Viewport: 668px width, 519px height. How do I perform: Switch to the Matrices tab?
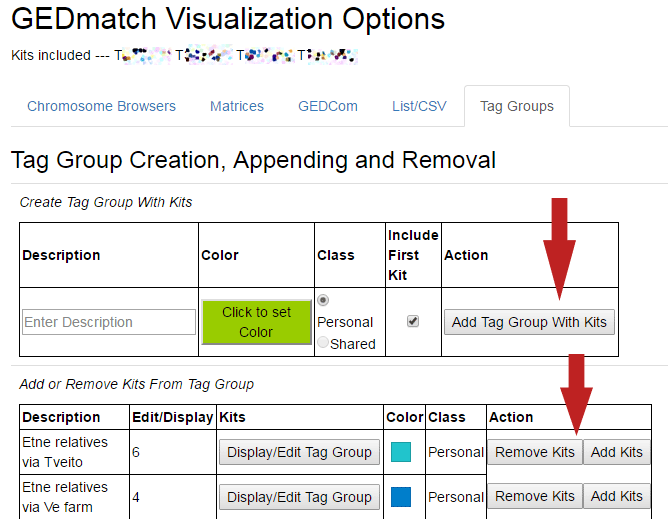237,106
